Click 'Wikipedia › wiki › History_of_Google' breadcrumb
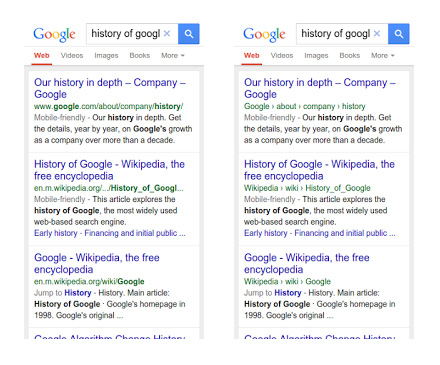 pyautogui.click(x=307, y=188)
